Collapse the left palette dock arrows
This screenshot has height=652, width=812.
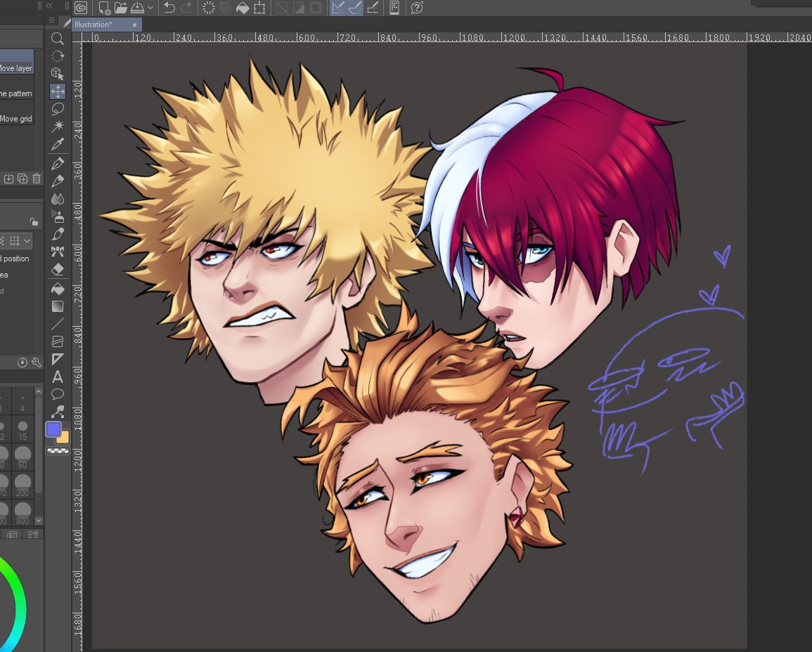tap(49, 6)
